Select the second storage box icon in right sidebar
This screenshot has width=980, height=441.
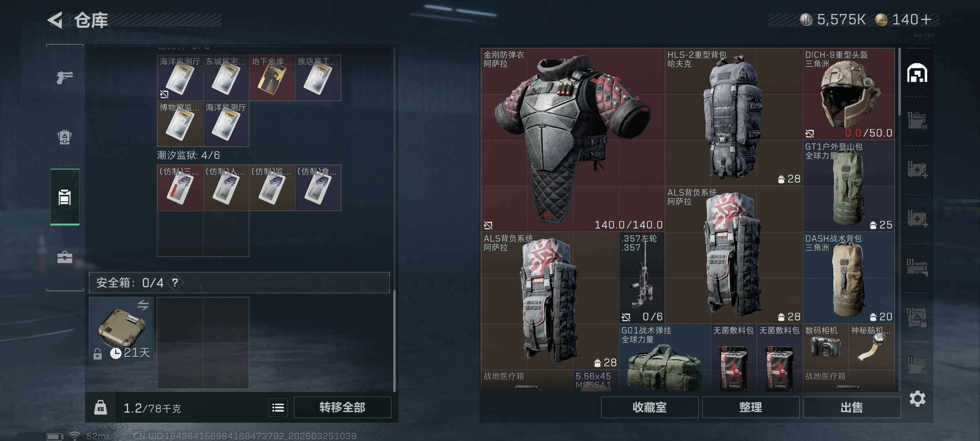point(917,121)
